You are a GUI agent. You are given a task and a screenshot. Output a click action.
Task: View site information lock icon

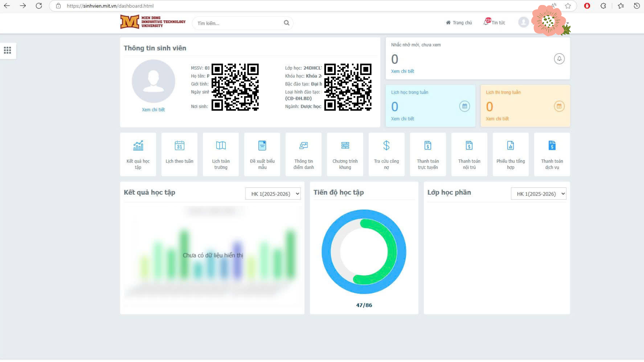[58, 6]
